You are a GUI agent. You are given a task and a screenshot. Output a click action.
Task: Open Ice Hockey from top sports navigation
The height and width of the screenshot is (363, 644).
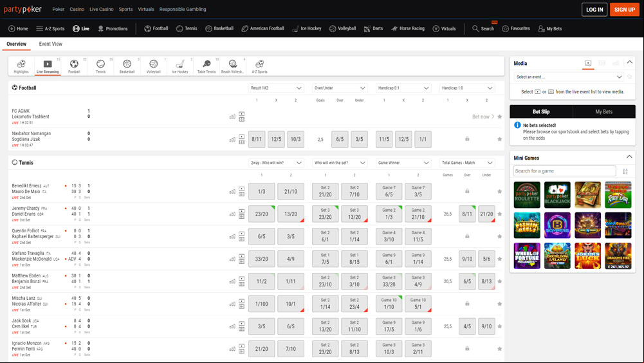[307, 28]
